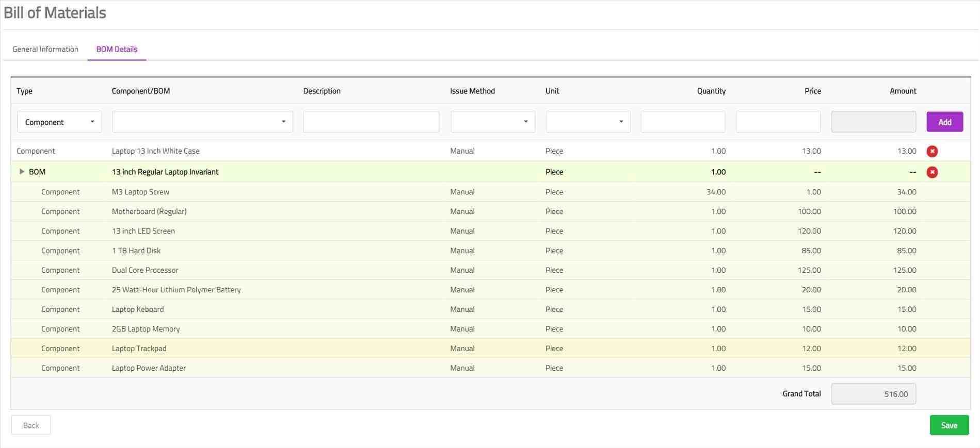This screenshot has width=980, height=448.
Task: Click the purple Add button
Action: point(944,122)
